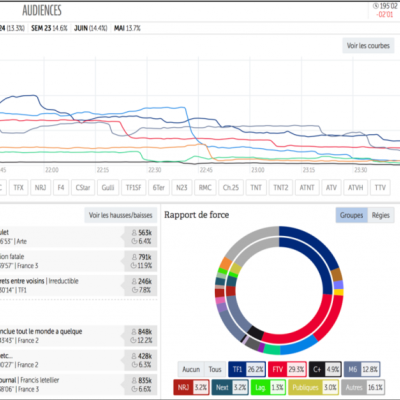Click the viewers icon next to 246k

134,281
